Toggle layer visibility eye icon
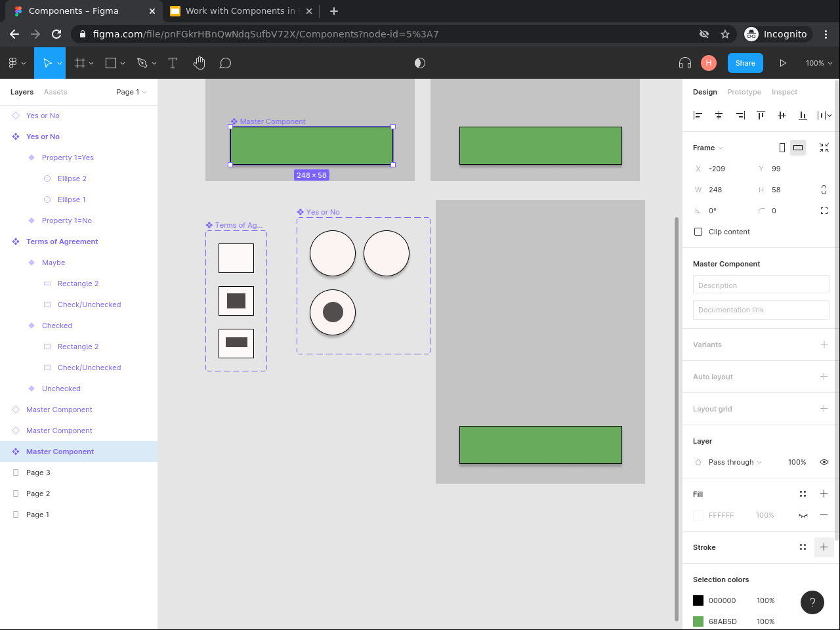Screen dimensions: 840x630 click(824, 462)
